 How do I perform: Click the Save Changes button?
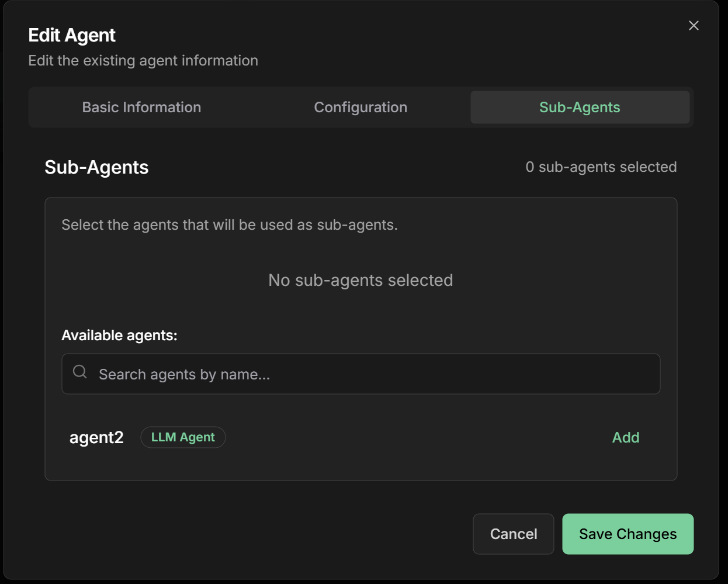628,533
